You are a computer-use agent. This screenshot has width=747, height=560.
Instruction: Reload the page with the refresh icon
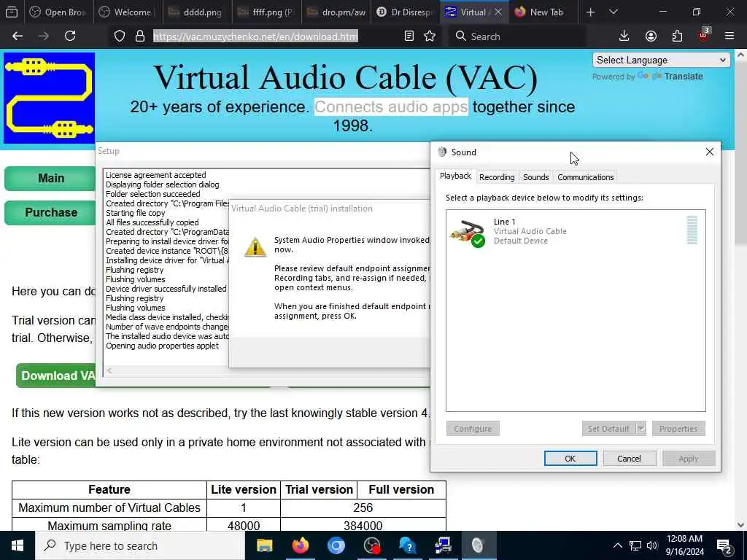pyautogui.click(x=70, y=36)
